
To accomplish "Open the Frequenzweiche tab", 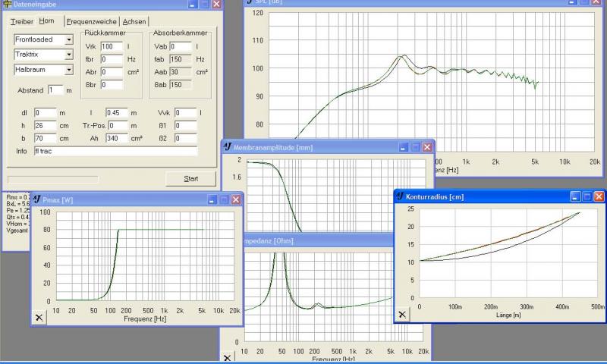I will coord(92,21).
